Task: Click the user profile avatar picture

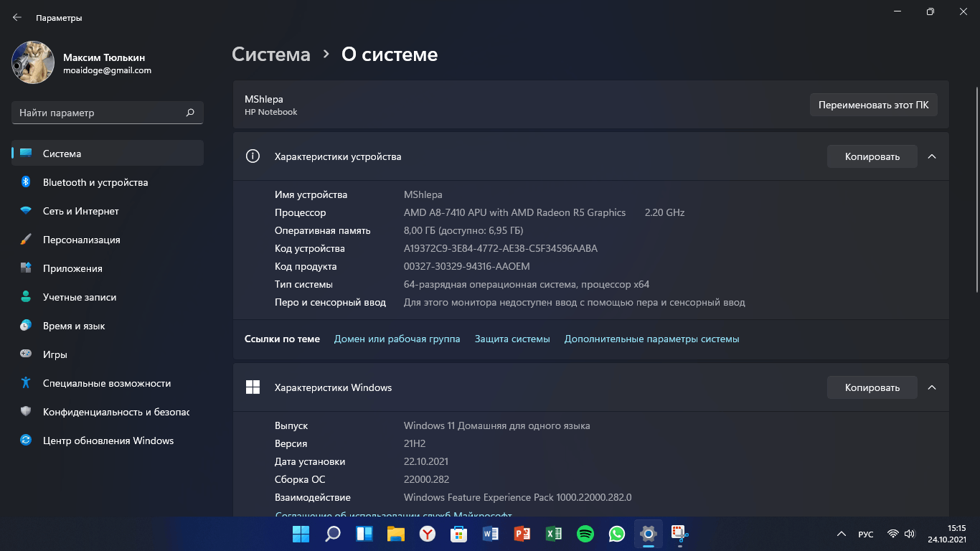Action: point(33,62)
